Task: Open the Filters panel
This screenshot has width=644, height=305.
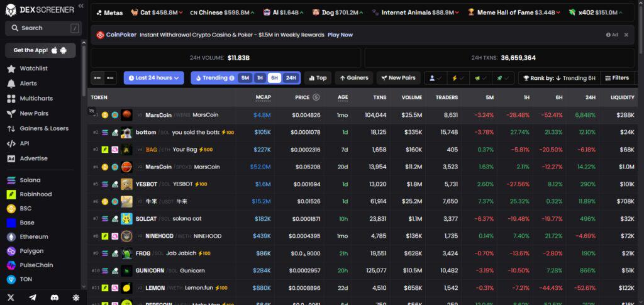Action: click(x=618, y=78)
